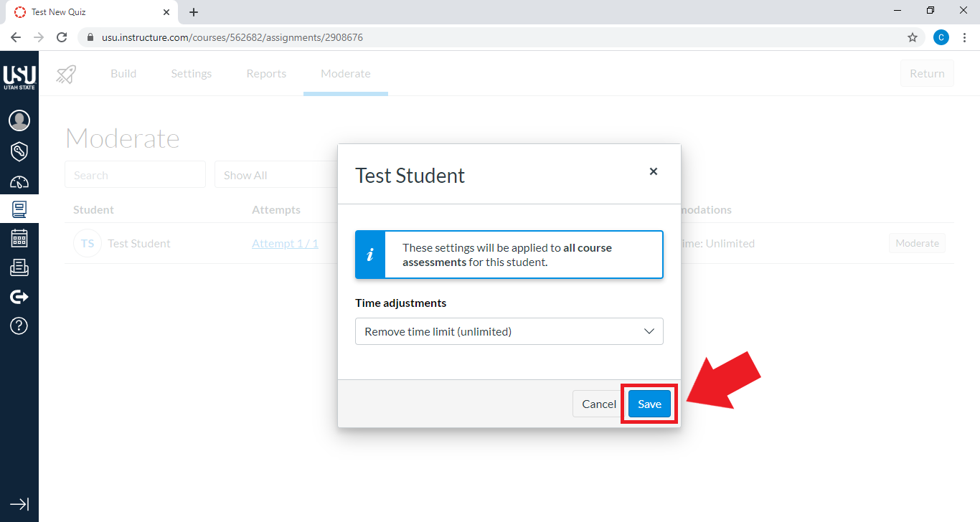
Task: Expand the sidebar navigation arrow
Action: point(19,504)
